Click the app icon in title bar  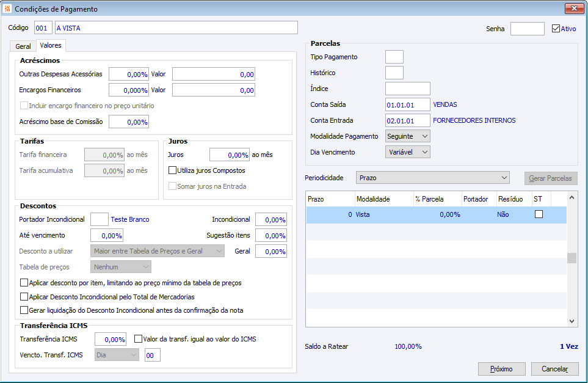click(x=7, y=9)
